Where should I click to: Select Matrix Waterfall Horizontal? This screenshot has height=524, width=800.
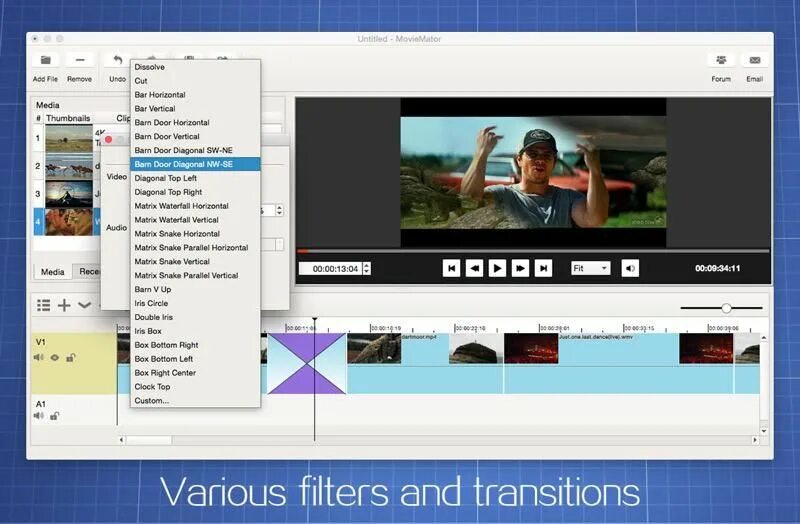tap(195, 206)
